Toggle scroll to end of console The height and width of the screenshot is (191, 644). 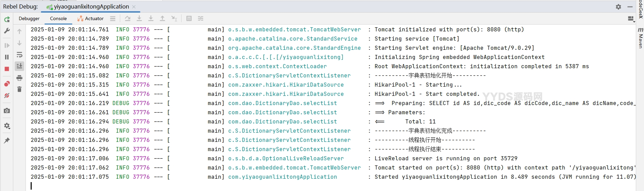tap(19, 66)
